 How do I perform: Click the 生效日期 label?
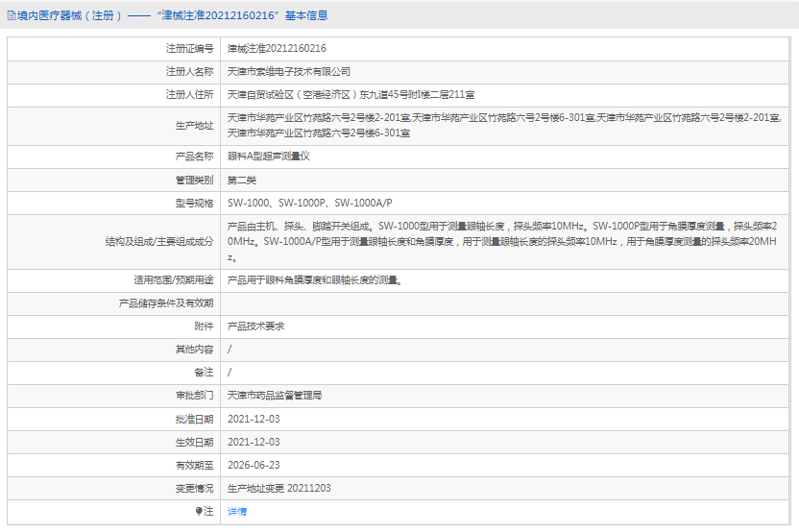(x=194, y=443)
